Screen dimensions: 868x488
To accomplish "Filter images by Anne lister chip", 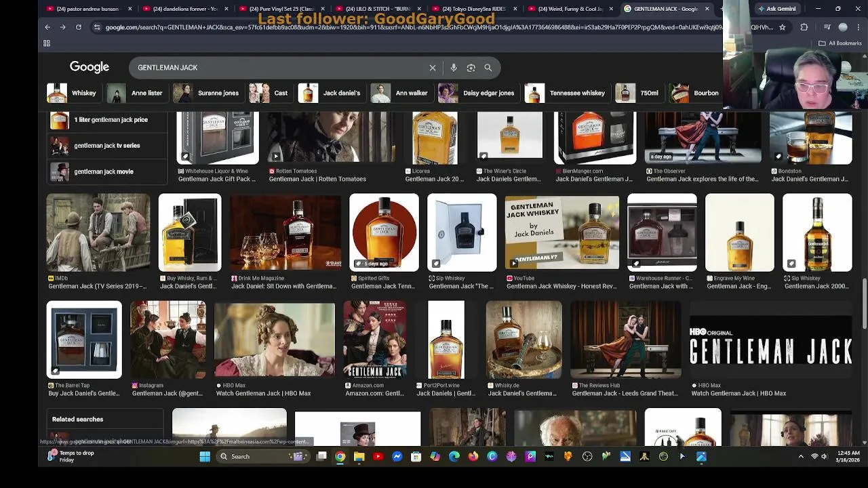I will 136,93.
